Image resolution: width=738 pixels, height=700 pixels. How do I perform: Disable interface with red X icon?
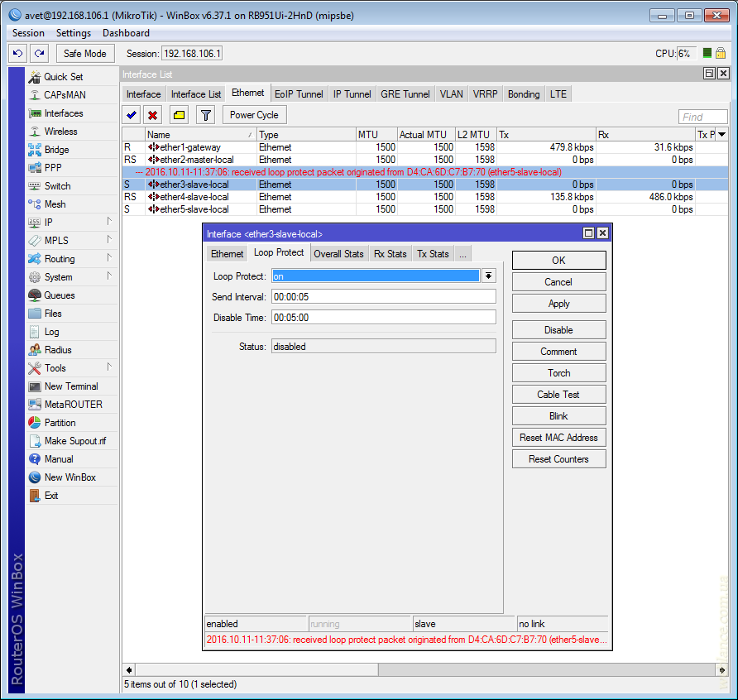(152, 115)
